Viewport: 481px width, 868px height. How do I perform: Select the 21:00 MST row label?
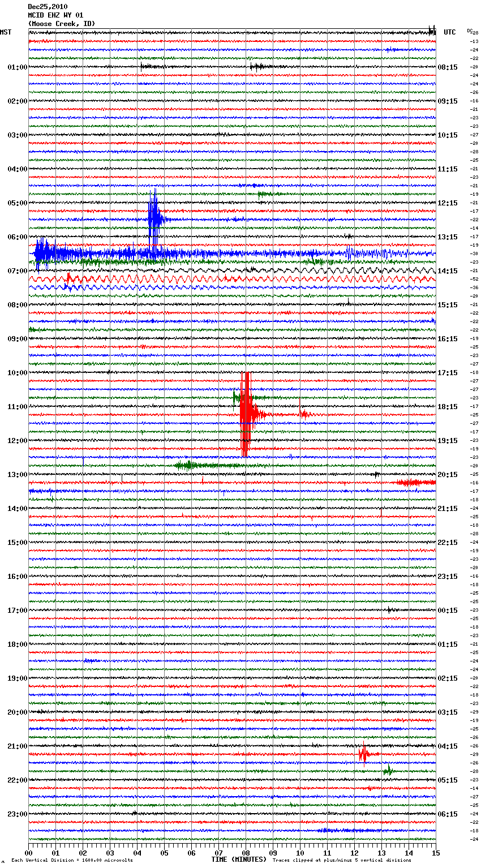(18, 746)
